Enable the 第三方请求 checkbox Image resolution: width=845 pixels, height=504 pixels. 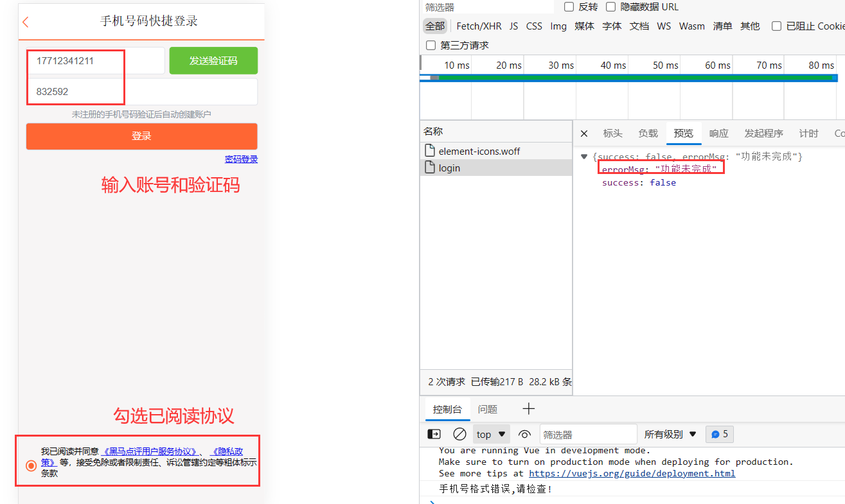coord(431,46)
